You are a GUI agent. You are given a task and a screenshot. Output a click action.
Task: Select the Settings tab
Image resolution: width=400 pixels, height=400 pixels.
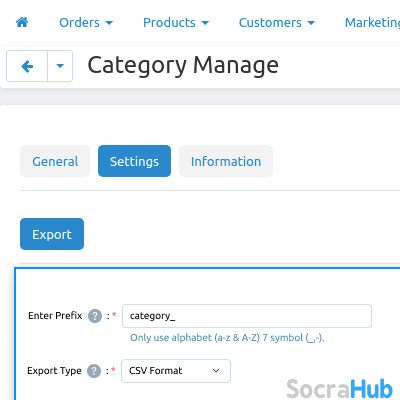[x=134, y=161]
